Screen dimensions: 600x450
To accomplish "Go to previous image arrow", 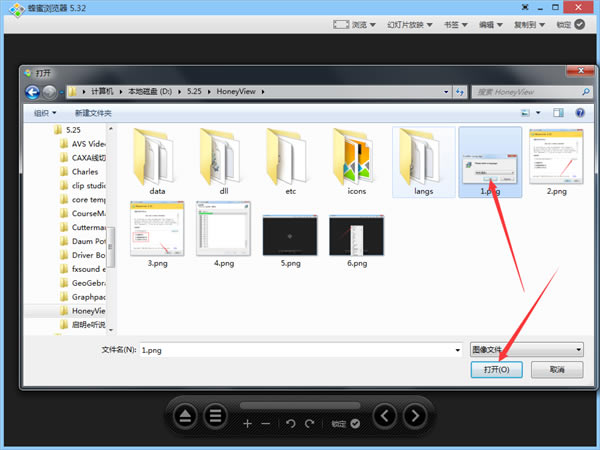I will (385, 416).
